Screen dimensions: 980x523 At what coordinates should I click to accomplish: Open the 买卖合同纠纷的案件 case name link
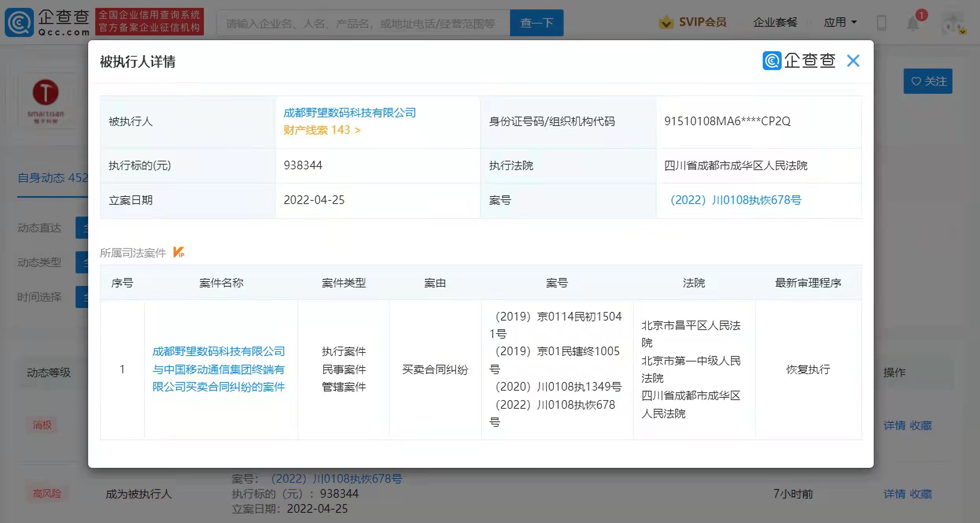[x=218, y=369]
